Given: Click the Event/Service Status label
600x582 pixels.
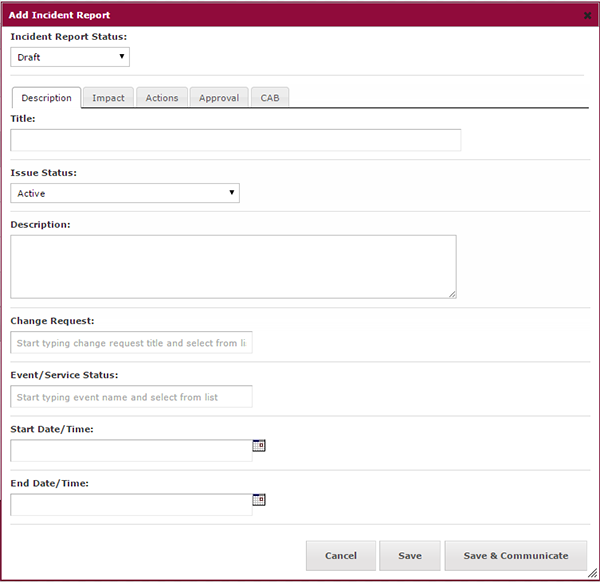Looking at the screenshot, I should tap(64, 375).
